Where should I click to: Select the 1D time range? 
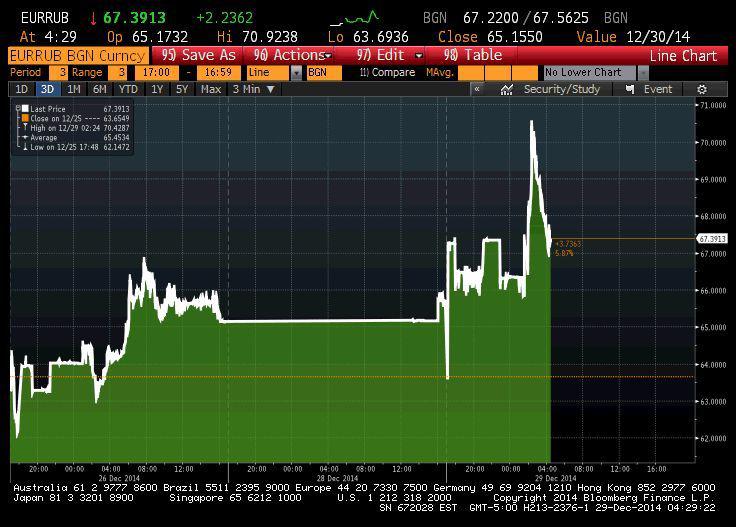[x=22, y=89]
